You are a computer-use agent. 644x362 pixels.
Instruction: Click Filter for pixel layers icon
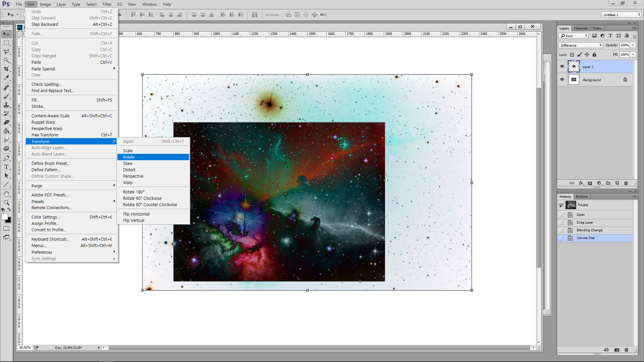pyautogui.click(x=594, y=36)
